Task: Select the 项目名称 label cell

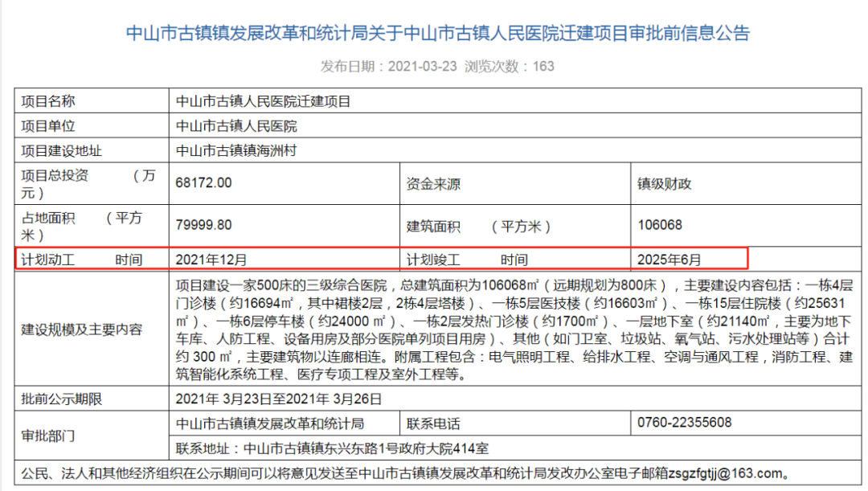Action: tap(92, 101)
